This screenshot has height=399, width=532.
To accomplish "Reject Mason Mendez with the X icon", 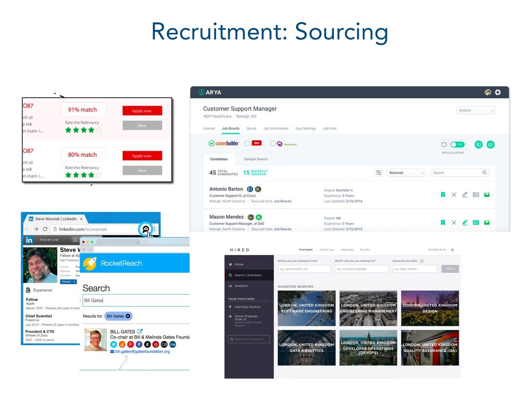I will pyautogui.click(x=454, y=222).
